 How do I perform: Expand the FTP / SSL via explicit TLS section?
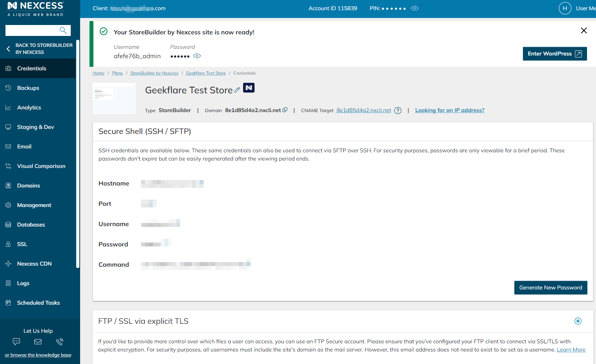[x=578, y=321]
